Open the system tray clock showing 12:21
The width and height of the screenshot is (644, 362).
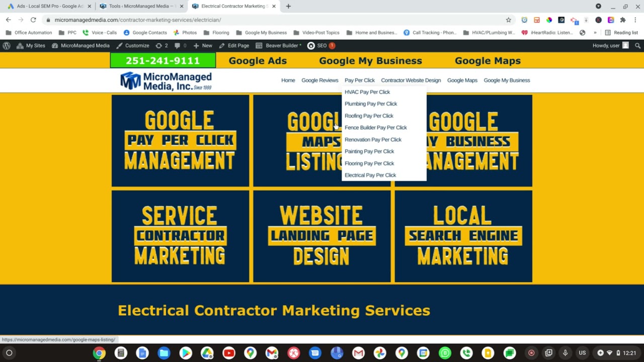coord(629,353)
